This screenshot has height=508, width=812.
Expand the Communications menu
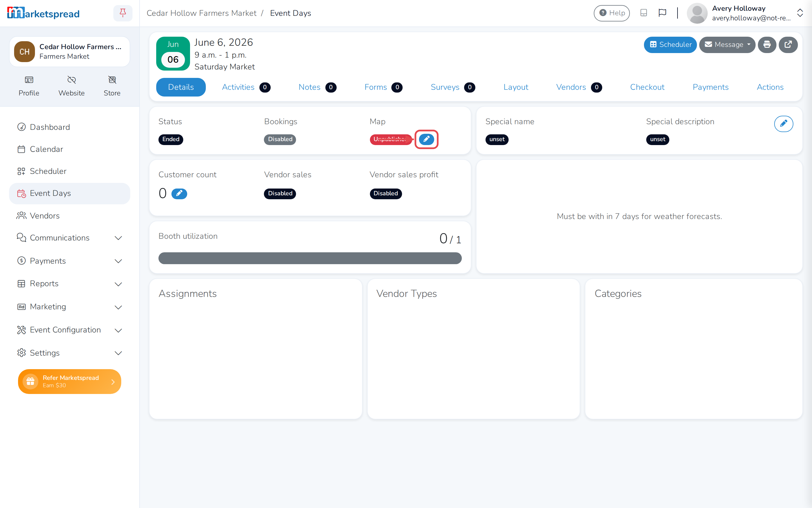click(69, 238)
